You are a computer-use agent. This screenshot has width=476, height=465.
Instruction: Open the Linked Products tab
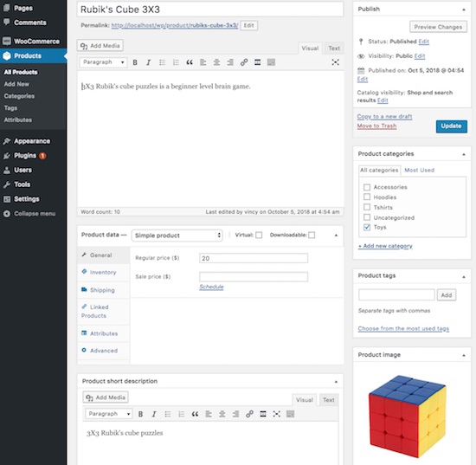(x=104, y=312)
